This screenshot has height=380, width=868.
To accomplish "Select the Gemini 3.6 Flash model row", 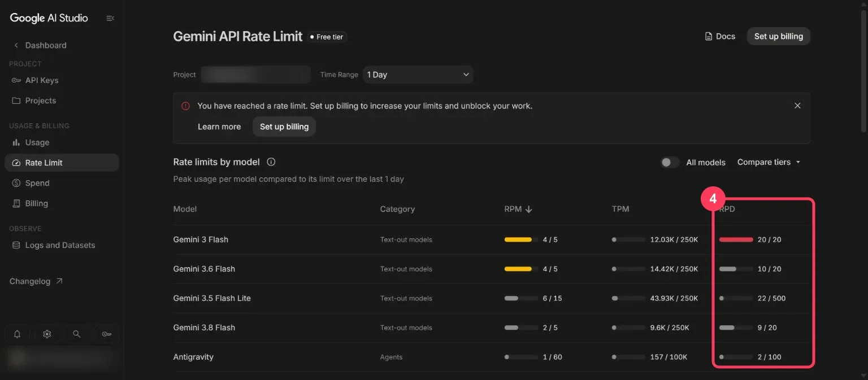I will click(x=492, y=269).
